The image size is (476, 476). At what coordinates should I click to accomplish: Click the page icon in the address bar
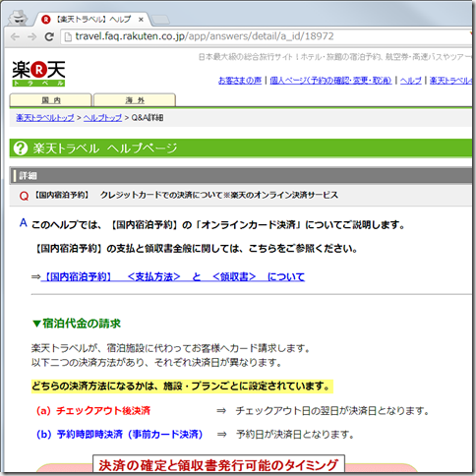coord(68,36)
